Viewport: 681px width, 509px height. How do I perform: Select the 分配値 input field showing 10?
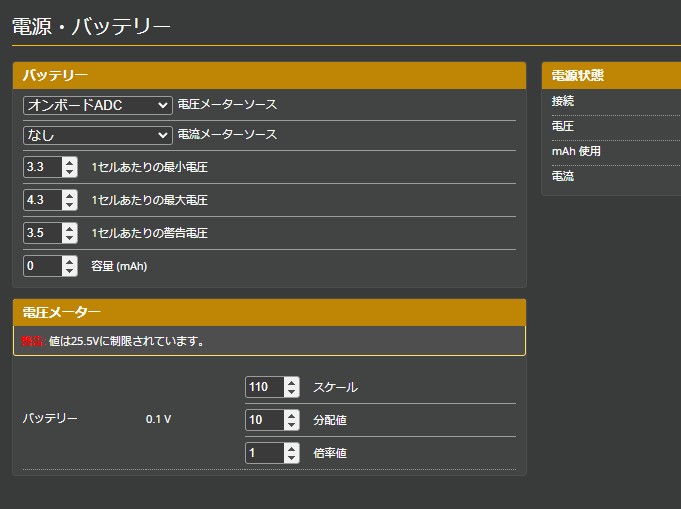pyautogui.click(x=265, y=420)
